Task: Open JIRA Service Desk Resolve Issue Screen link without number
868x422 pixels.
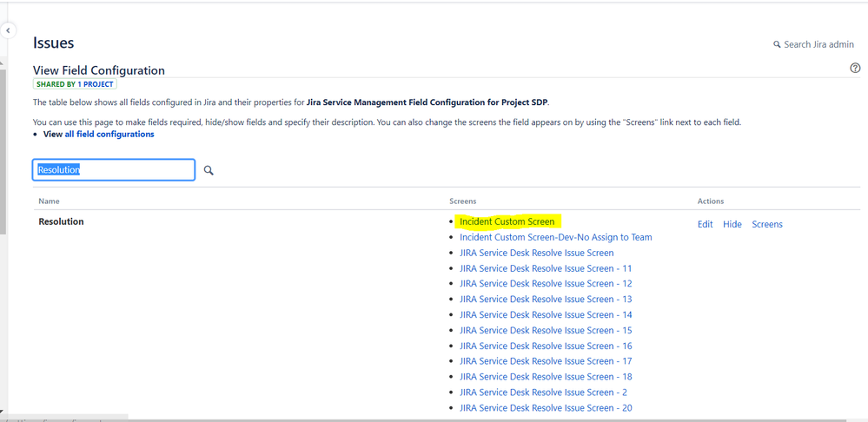Action: (537, 253)
